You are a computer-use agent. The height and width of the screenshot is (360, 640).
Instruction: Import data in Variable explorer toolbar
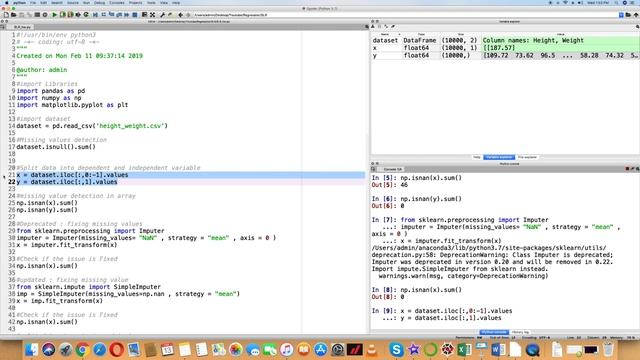[373, 27]
